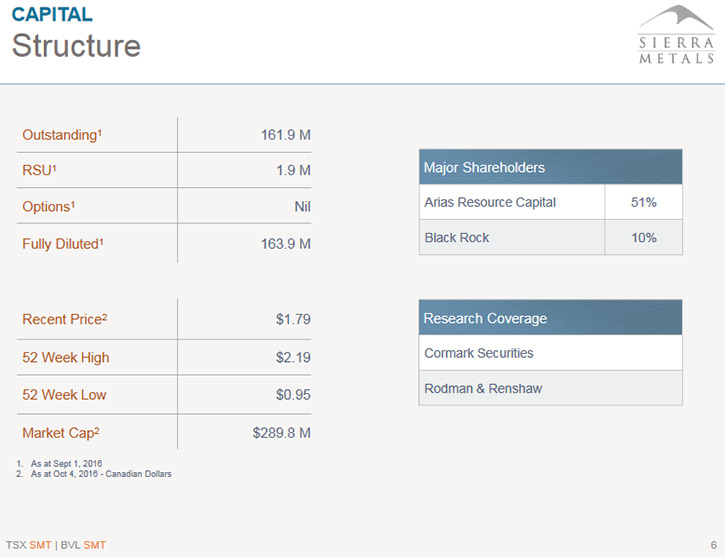Click the Options Nil value
The width and height of the screenshot is (725, 557).
[x=302, y=206]
